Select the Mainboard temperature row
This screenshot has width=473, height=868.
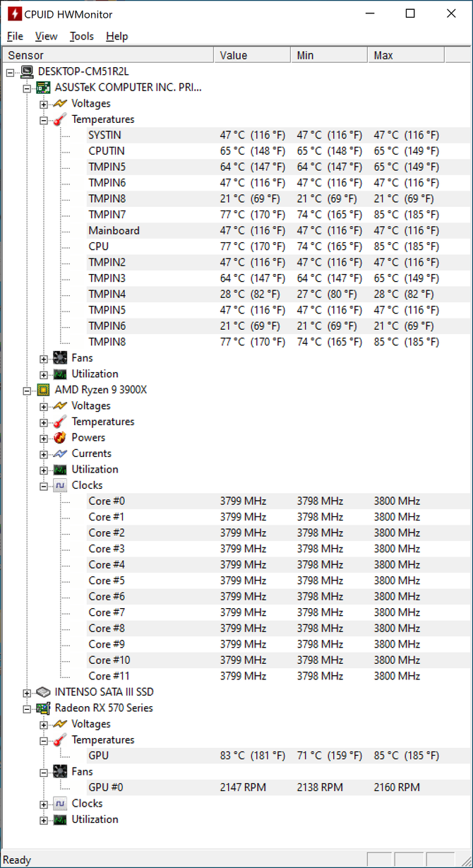278,230
